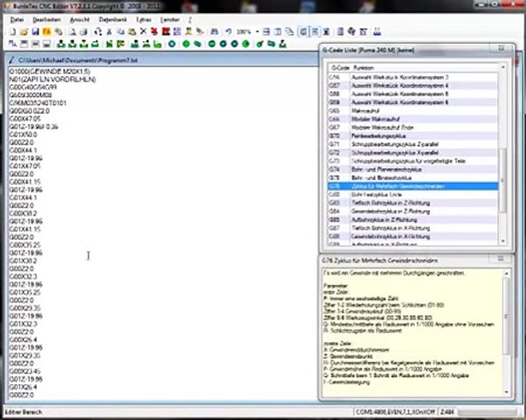Viewport: 526px width, 420px height.
Task: Copy selection with the two-pages icon
Action: [121, 31]
